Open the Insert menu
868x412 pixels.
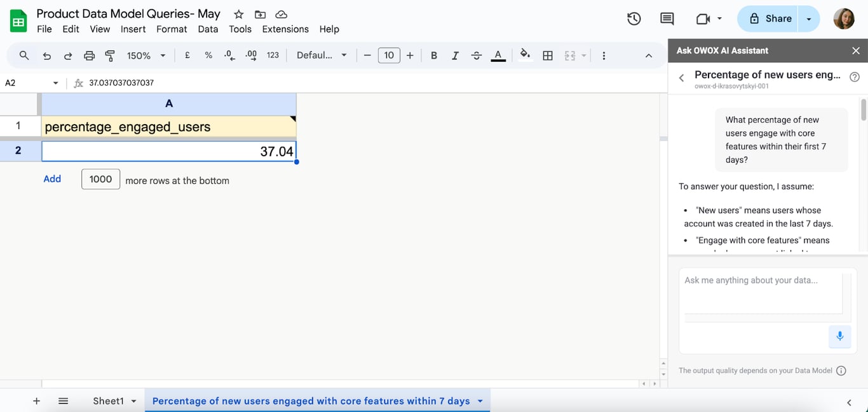[x=133, y=29]
